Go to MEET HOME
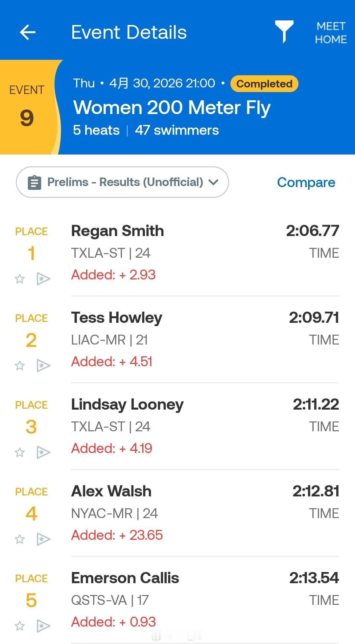 (330, 32)
